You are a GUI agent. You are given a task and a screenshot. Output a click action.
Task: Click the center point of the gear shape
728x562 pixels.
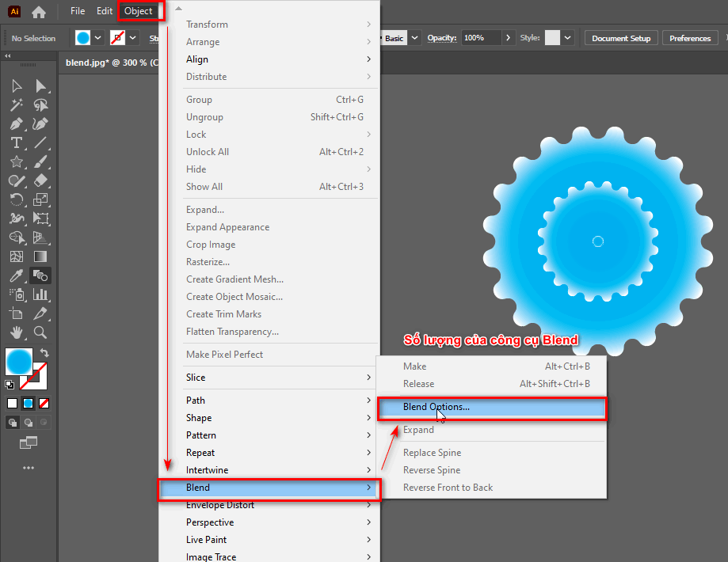(x=598, y=241)
